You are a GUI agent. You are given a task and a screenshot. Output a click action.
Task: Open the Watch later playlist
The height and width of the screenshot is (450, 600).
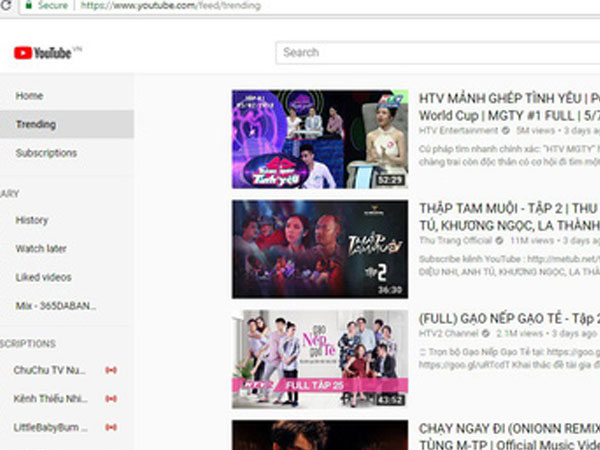(x=43, y=248)
